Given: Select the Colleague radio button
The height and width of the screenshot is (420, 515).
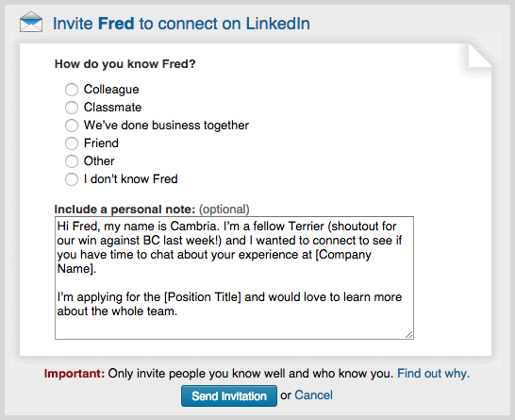Looking at the screenshot, I should coord(72,90).
